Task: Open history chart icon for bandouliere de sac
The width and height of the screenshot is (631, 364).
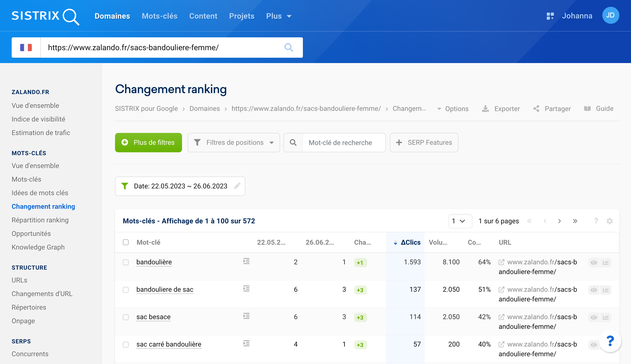Action: (x=606, y=290)
